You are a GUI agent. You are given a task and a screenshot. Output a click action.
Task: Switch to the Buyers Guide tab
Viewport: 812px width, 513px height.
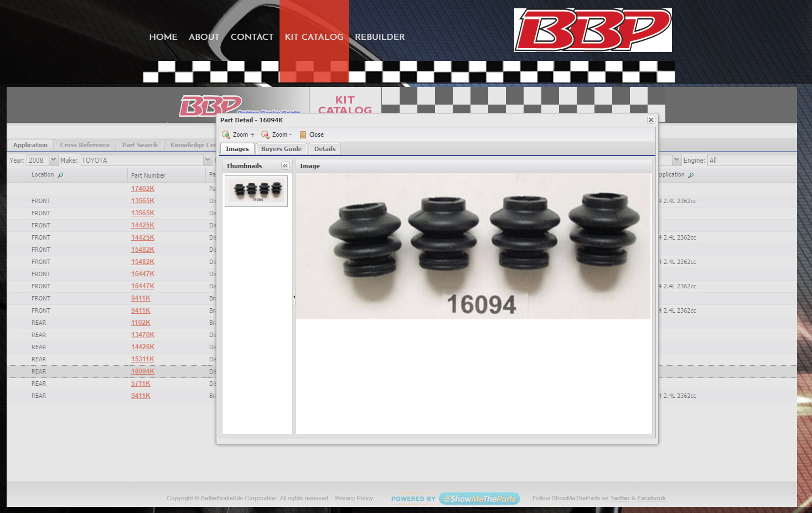pos(281,149)
